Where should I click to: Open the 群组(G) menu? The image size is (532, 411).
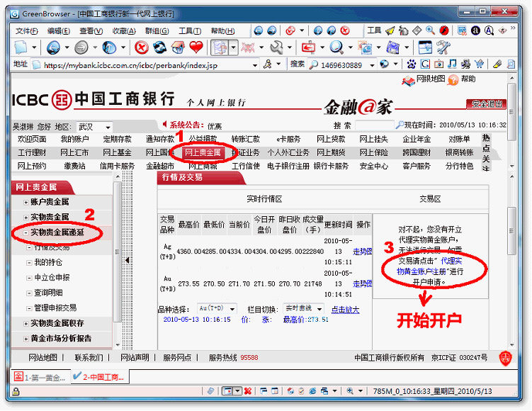point(157,31)
